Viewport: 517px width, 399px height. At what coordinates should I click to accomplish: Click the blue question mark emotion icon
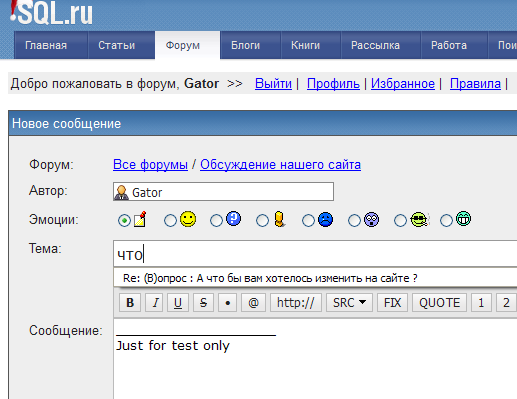coord(234,219)
